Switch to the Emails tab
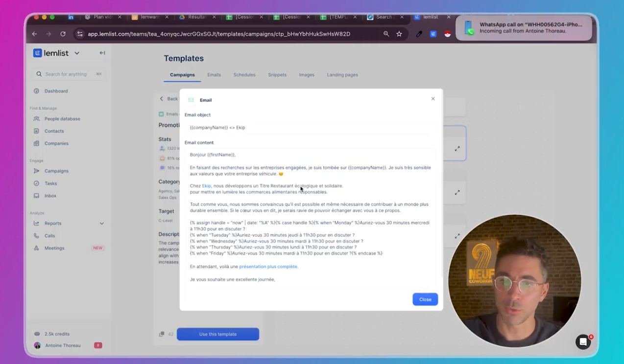This screenshot has width=624, height=364. 214,75
